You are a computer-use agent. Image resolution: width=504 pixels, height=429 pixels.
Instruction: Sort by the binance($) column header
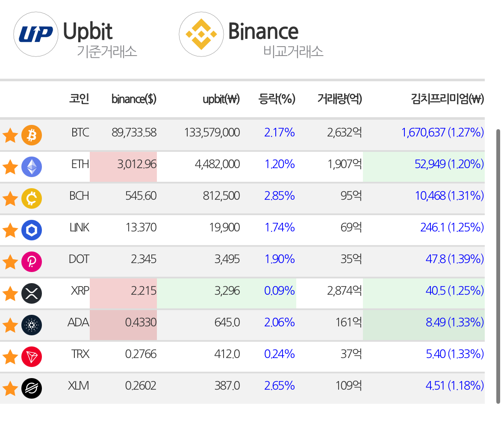pos(134,99)
